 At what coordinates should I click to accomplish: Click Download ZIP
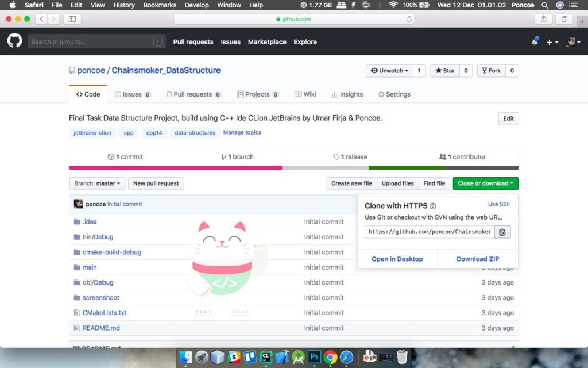pos(478,259)
